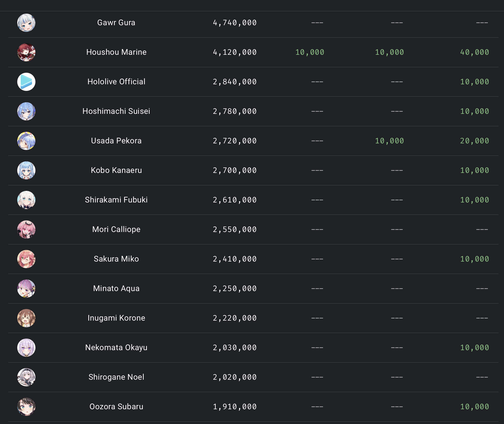Click Gawr Gura's avatar icon
This screenshot has width=504, height=424.
point(26,22)
